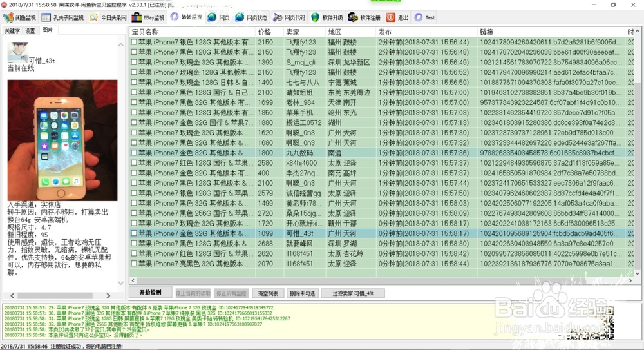
Task: Click the image panel's scroll-right arrow
Action: tap(108, 296)
